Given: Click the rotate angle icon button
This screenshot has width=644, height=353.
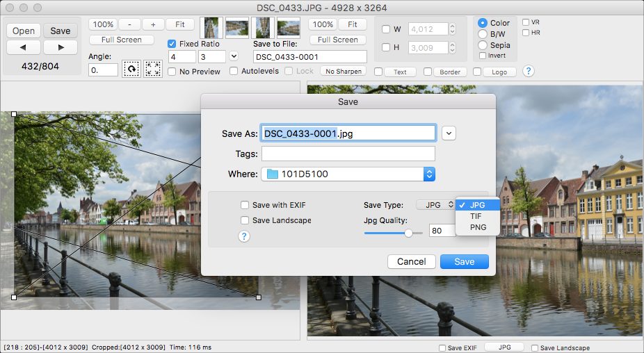Looking at the screenshot, I should pos(131,69).
